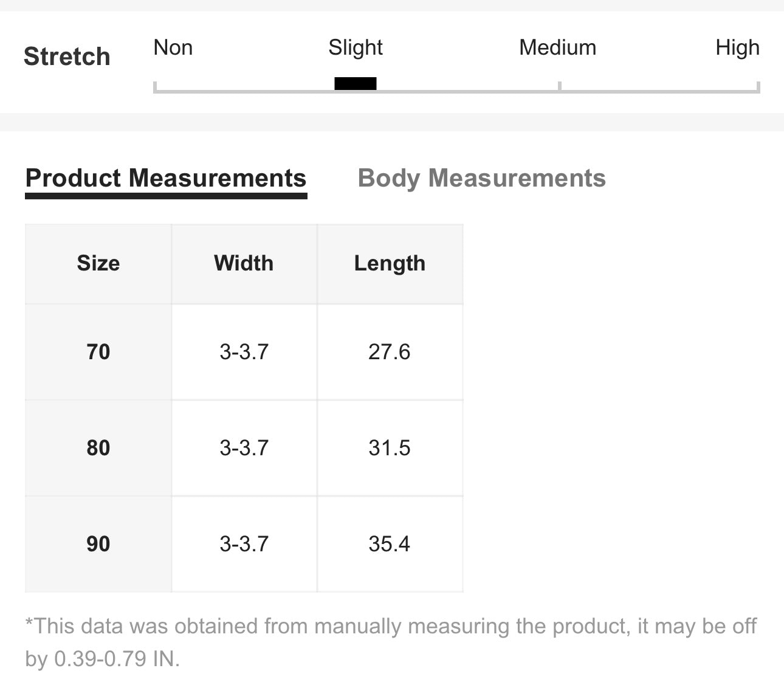Click the width cell for size 90
Viewport: 784px width, 699px height.
click(x=244, y=544)
